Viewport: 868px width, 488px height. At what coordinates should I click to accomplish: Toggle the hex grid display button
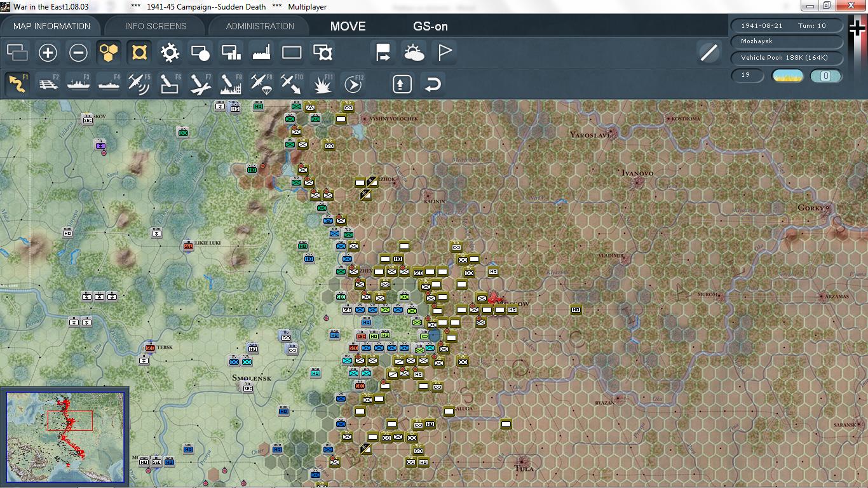109,53
